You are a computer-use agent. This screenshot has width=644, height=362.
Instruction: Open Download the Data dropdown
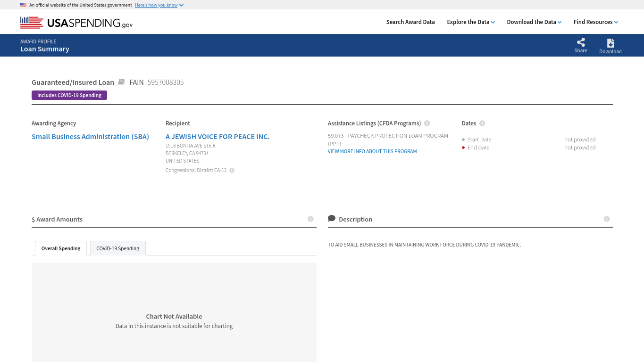[x=534, y=22]
